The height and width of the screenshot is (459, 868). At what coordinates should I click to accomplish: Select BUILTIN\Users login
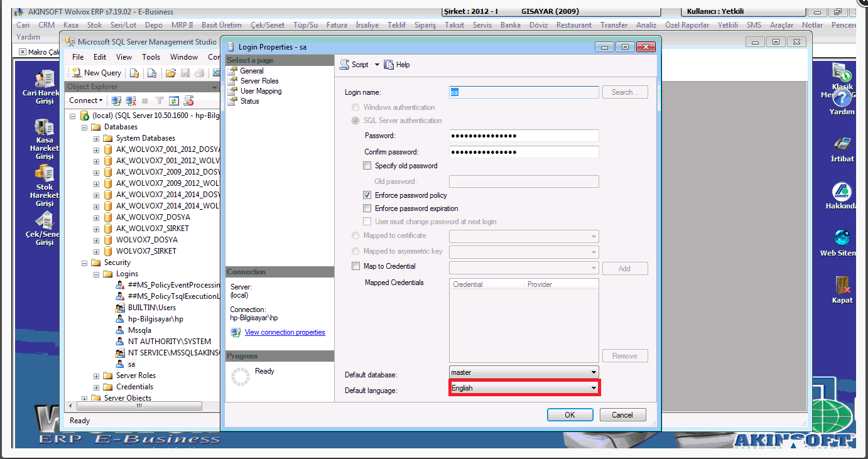pos(152,308)
